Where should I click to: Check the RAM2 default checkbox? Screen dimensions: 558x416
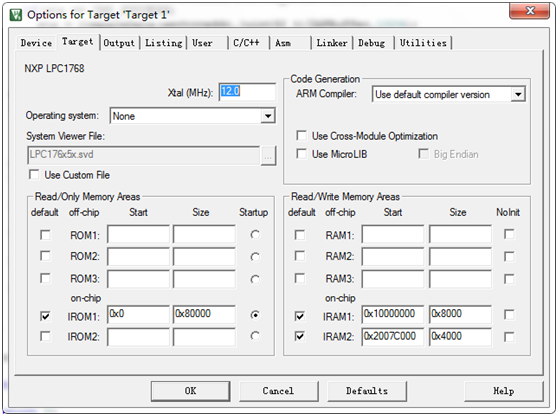tap(300, 256)
